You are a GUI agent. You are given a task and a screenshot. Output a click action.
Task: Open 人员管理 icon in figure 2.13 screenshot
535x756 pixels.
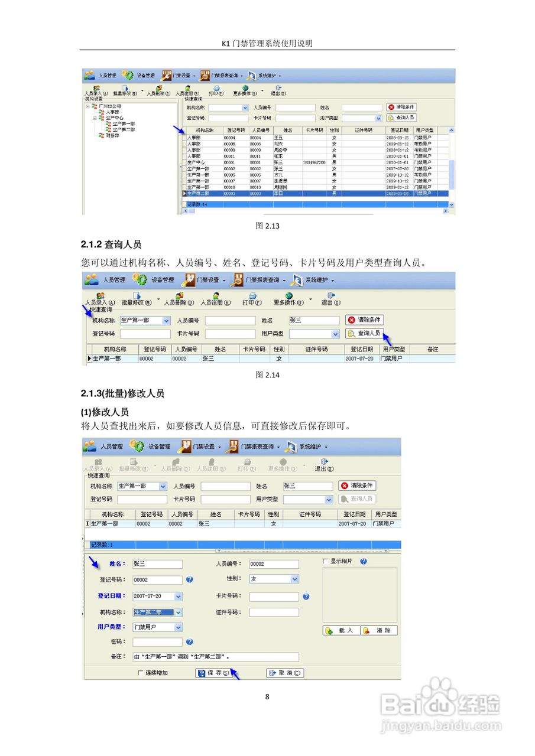click(x=90, y=75)
